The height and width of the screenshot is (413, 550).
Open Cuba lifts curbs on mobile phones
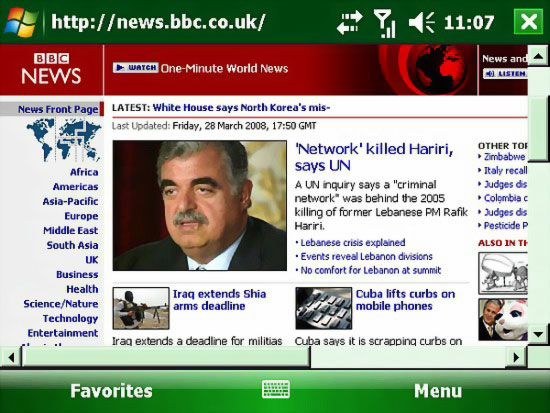coord(405,300)
